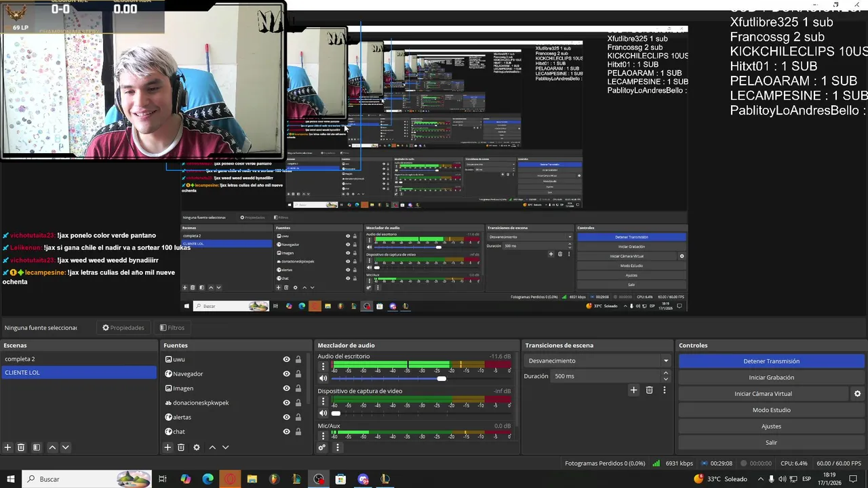This screenshot has width=868, height=488.
Task: Open advanced audio properties gears icon
Action: click(322, 447)
